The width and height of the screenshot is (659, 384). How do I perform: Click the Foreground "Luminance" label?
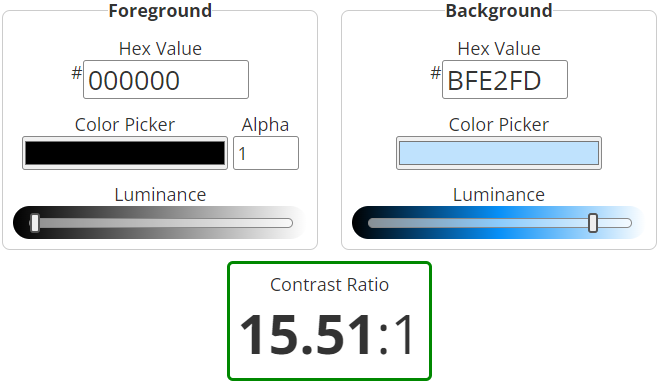point(160,195)
